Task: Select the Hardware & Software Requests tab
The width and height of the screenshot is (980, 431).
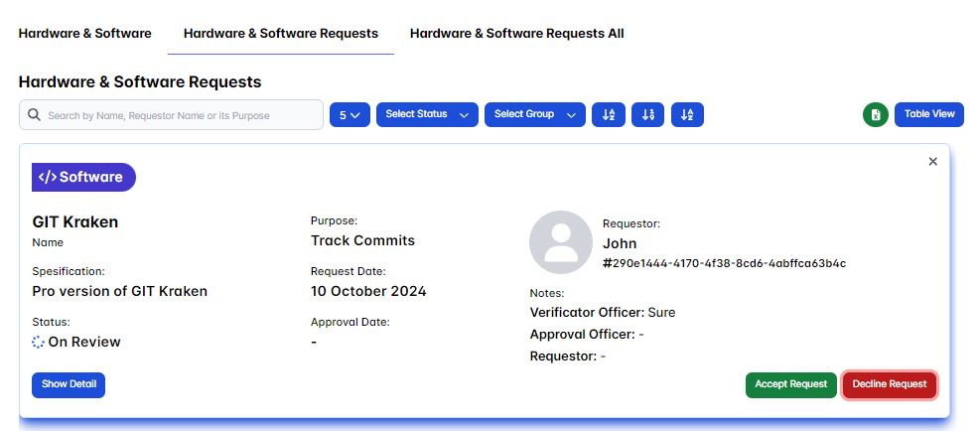Action: 281,33
